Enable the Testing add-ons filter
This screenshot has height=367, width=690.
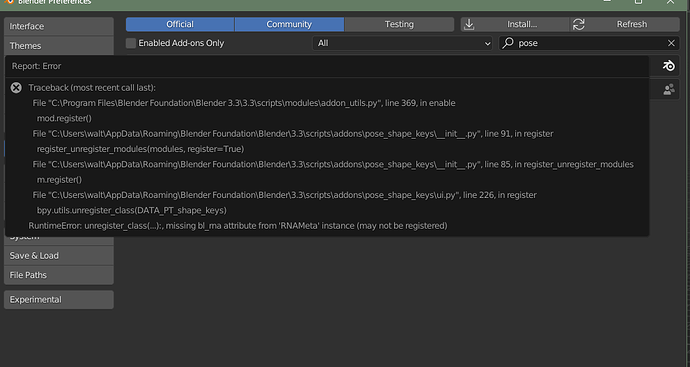pyautogui.click(x=399, y=24)
